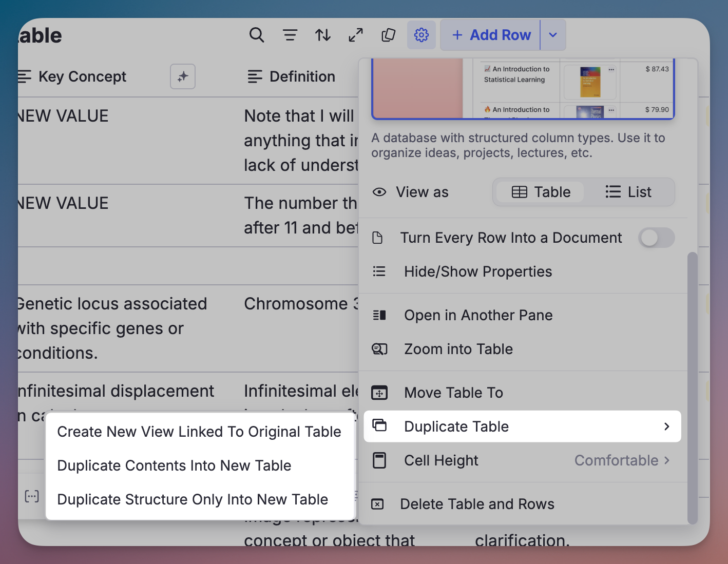Click the sort arrows icon
Screen dimensions: 728x564
323,35
